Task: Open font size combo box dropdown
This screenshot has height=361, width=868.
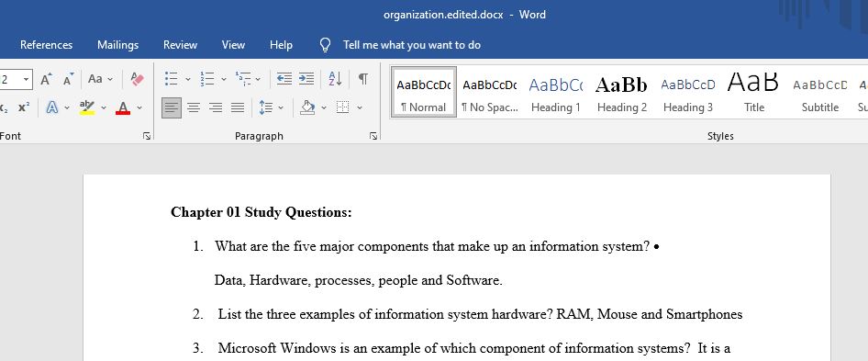Action: coord(26,79)
